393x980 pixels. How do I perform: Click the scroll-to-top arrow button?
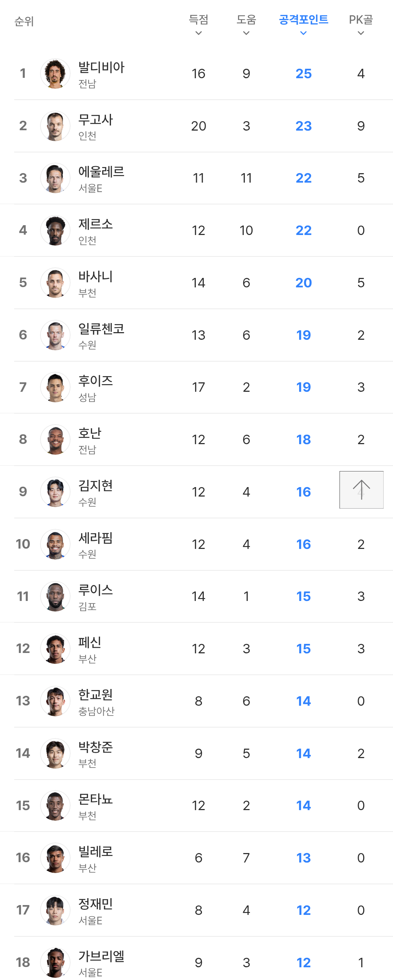(361, 490)
